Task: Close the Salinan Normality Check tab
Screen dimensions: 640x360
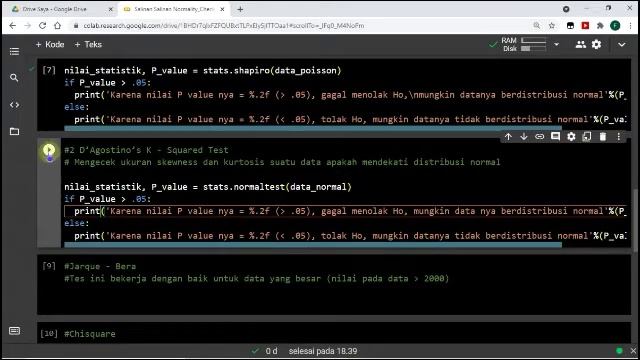Action: click(222, 9)
